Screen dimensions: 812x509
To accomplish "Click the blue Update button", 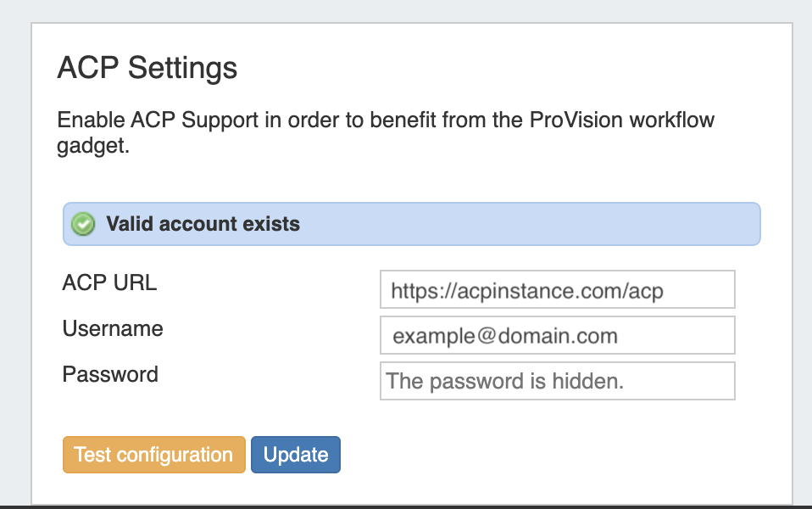I will coord(296,455).
